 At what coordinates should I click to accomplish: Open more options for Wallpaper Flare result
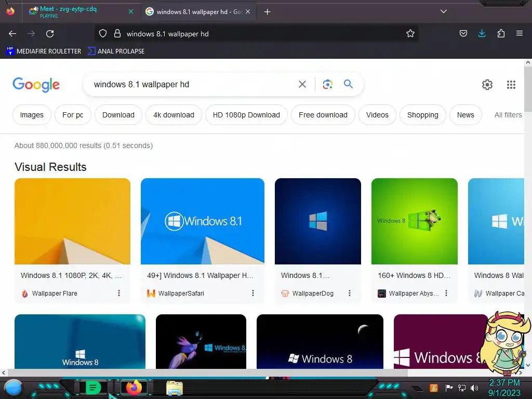(x=119, y=293)
